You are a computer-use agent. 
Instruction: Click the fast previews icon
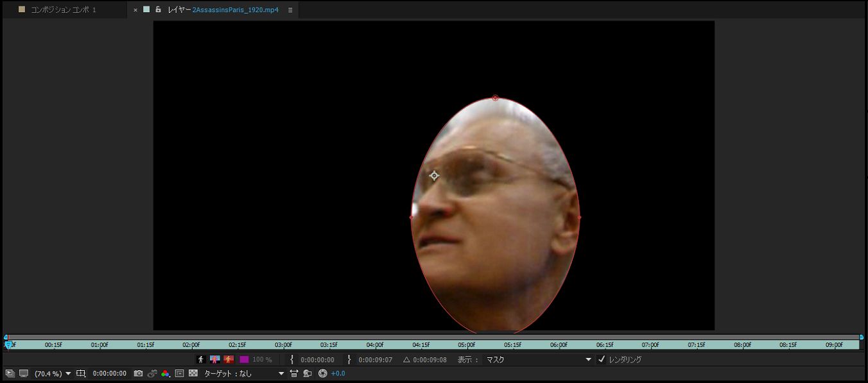[308, 373]
